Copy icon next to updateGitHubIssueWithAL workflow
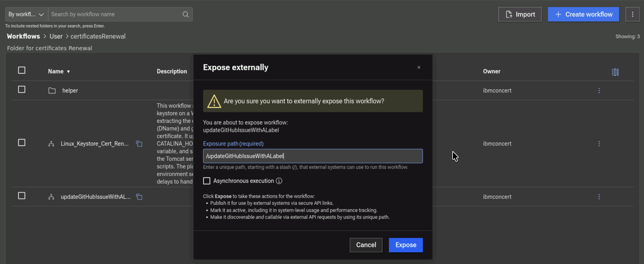The height and width of the screenshot is (264, 644). (x=139, y=197)
